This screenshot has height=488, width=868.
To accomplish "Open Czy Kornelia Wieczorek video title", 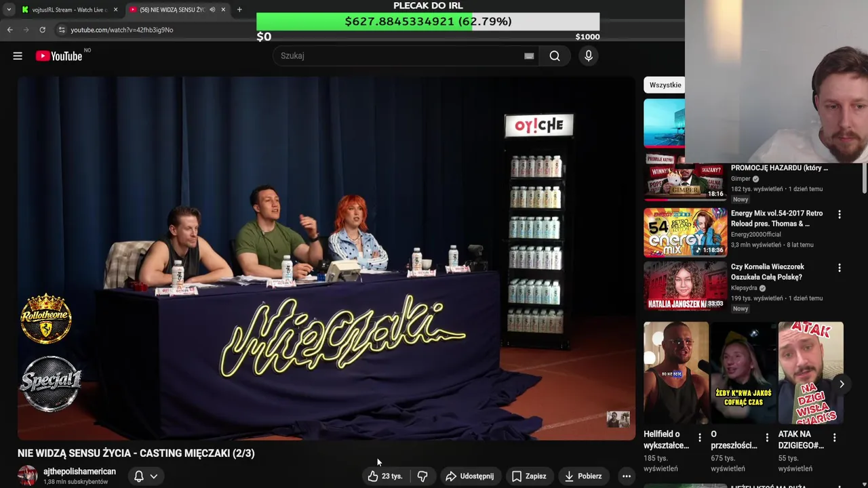I will (x=767, y=272).
